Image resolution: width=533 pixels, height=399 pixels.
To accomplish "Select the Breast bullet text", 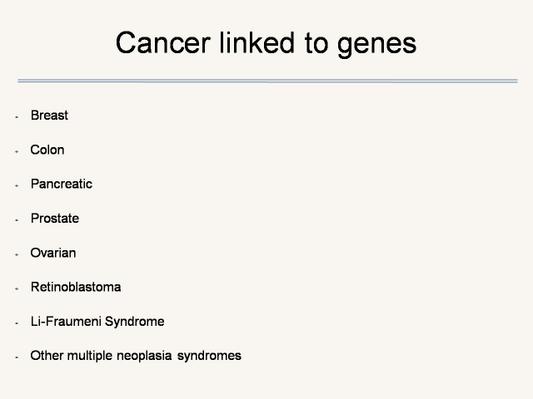I will pos(49,115).
